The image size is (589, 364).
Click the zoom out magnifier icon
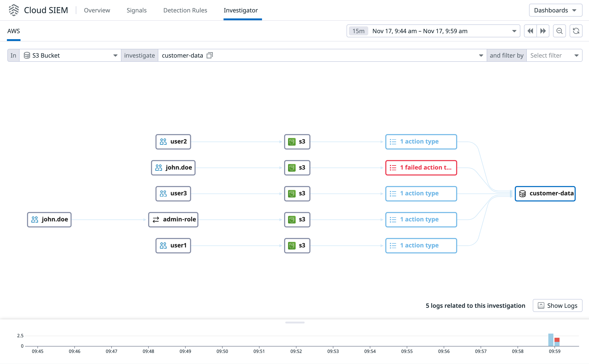559,31
